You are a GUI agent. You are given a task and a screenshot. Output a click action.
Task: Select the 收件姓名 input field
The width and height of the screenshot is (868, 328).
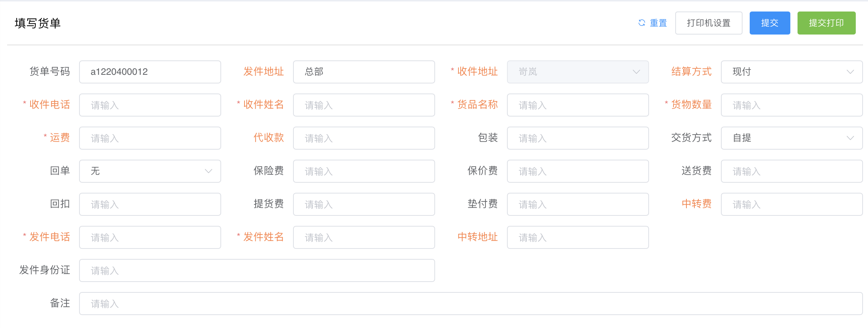(x=364, y=105)
